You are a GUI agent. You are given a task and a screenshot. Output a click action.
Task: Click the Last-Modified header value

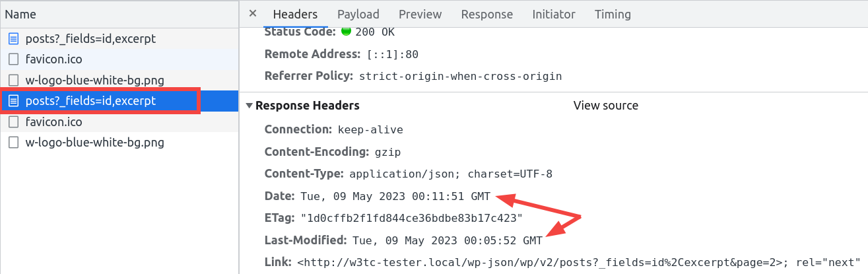(448, 240)
